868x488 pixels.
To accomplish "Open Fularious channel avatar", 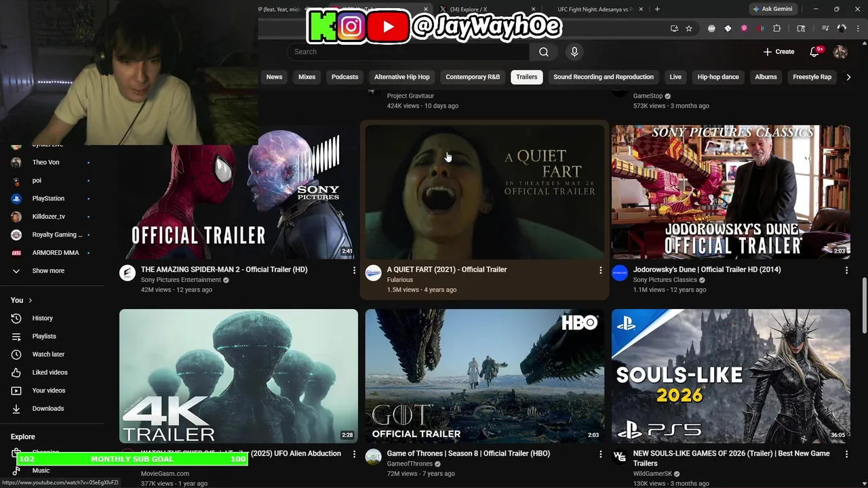I will click(374, 273).
